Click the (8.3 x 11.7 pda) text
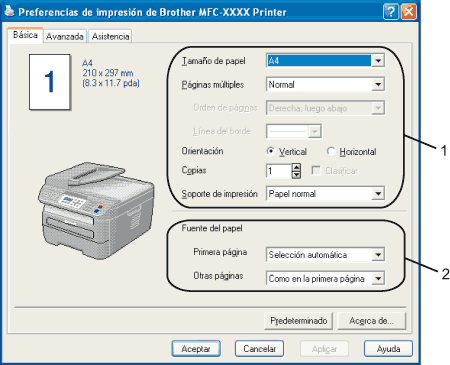The height and width of the screenshot is (365, 450). click(x=111, y=83)
